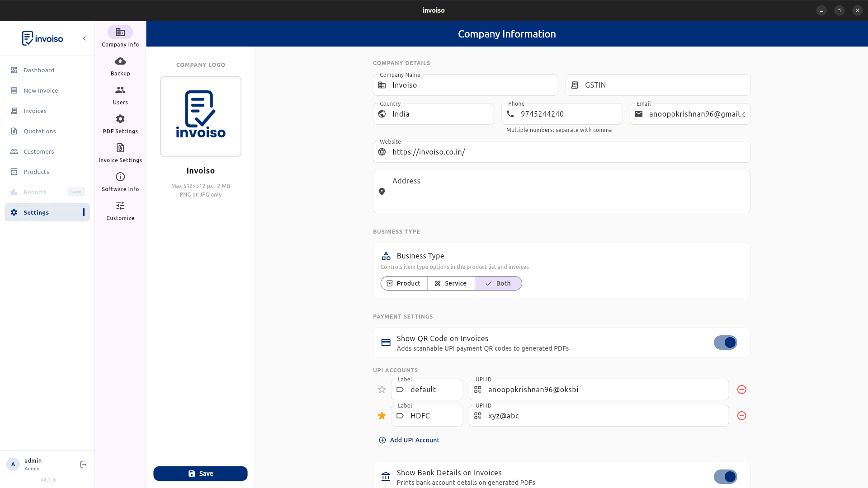Click the Quotations document icon
This screenshot has height=488, width=868.
(14, 131)
